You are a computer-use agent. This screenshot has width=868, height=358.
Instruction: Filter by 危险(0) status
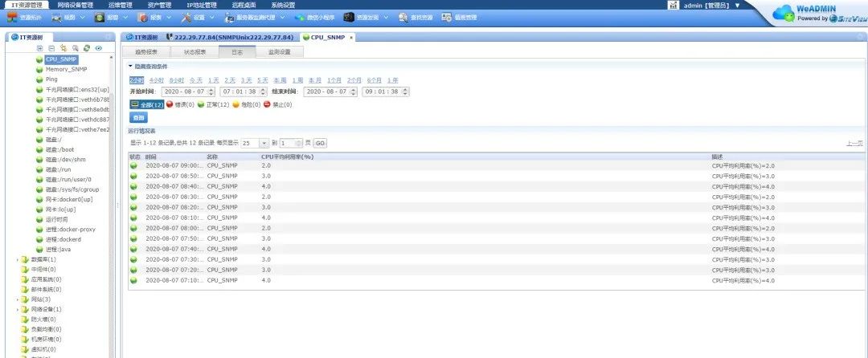click(247, 104)
